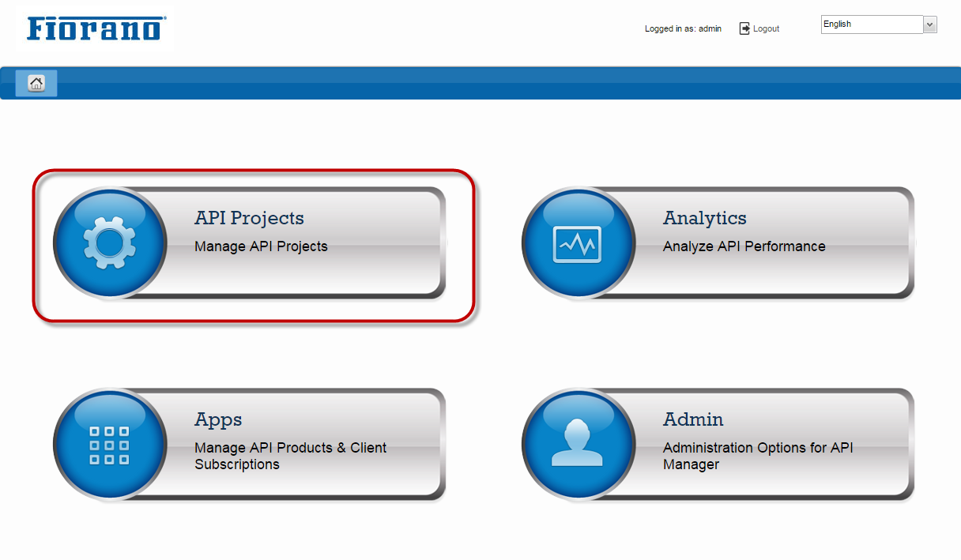Select the Analytics heading

[705, 218]
